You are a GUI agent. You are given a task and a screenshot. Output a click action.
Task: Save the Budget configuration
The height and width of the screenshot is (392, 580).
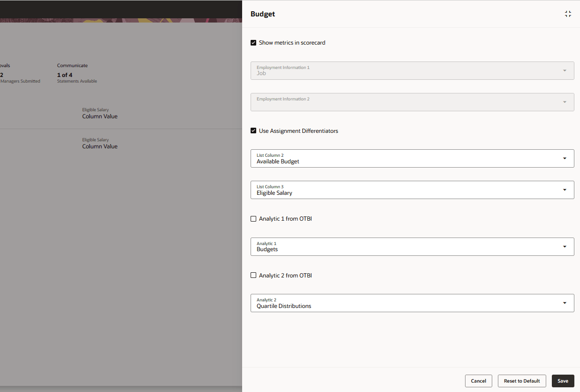(563, 381)
